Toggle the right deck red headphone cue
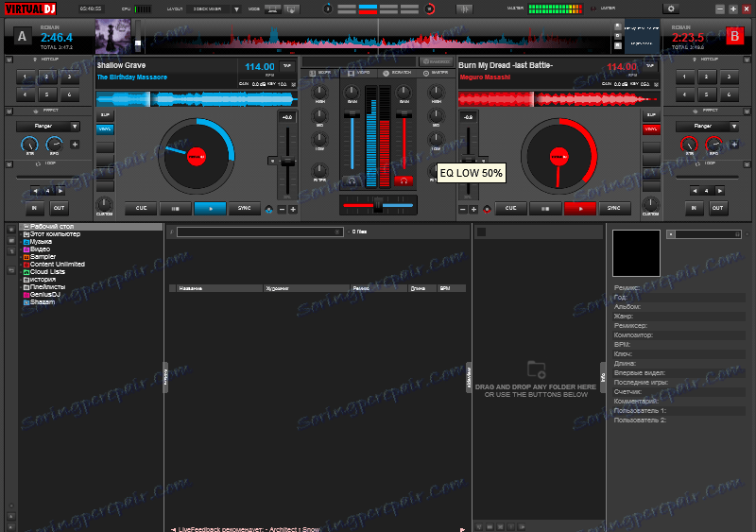Viewport: 756px width, 532px height. pyautogui.click(x=404, y=180)
